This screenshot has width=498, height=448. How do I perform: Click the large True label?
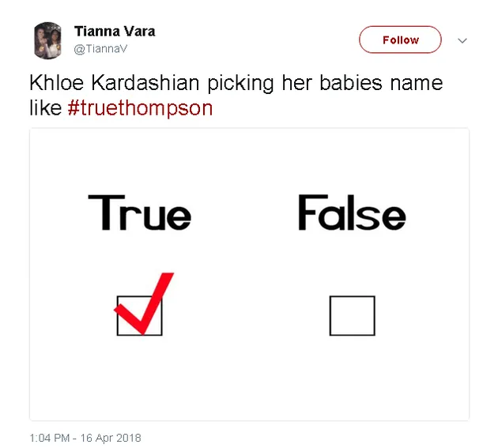click(x=140, y=213)
